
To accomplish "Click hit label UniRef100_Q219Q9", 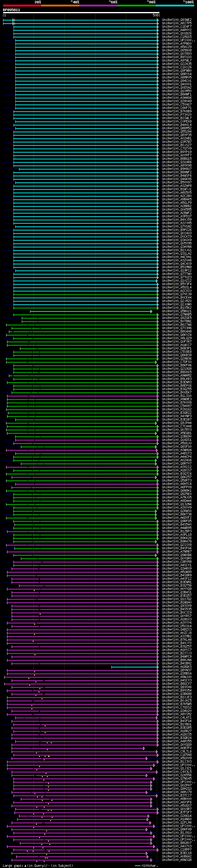I will (177, 369).
